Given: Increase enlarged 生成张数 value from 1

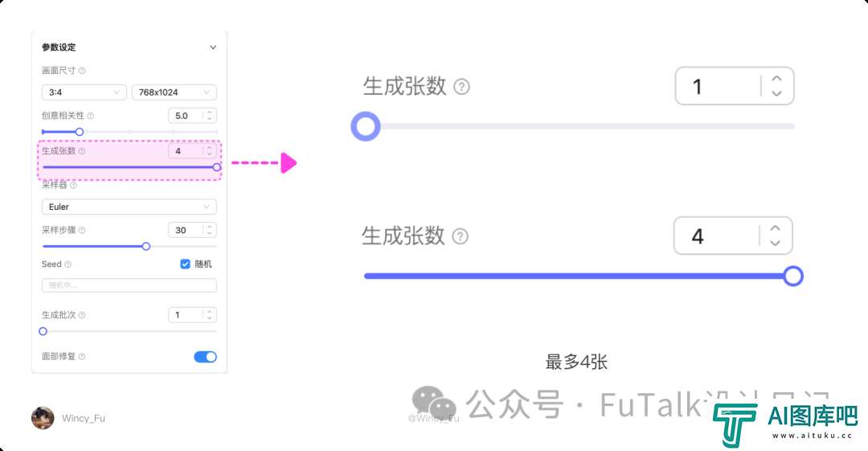Looking at the screenshot, I should 776,79.
